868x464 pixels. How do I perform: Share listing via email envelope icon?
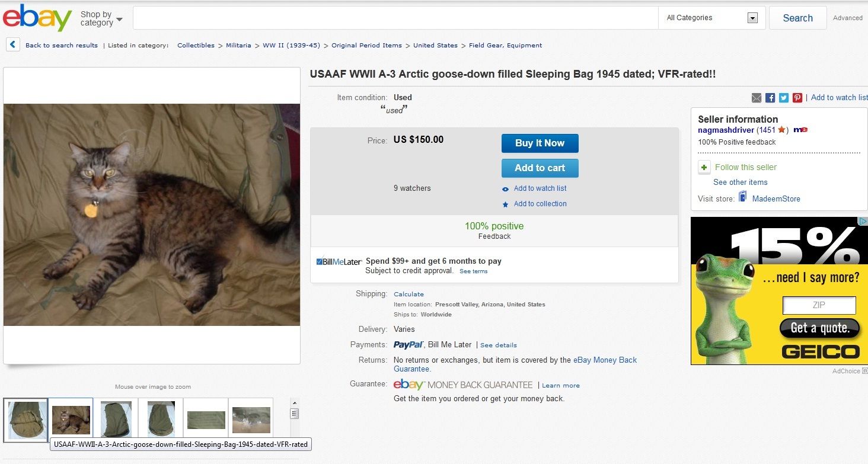tap(757, 98)
